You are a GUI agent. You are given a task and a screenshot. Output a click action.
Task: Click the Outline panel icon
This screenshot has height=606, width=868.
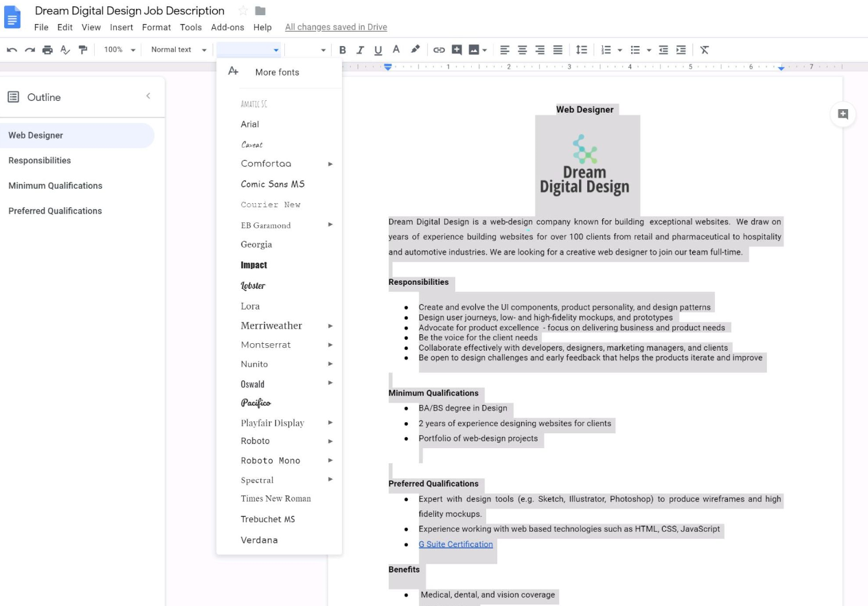(x=13, y=97)
